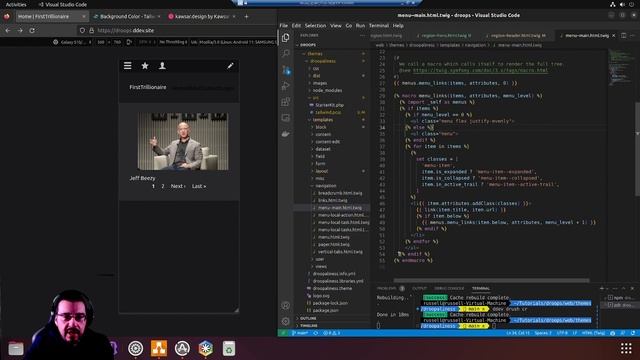Go forward in the Firefox browser
Screen dimensions: 640x360
pyautogui.click(x=20, y=30)
